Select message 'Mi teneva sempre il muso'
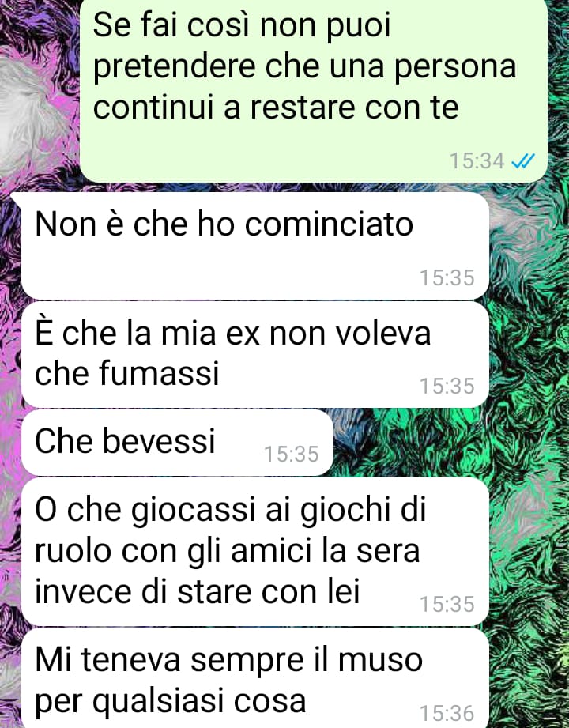Image resolution: width=569 pixels, height=728 pixels. (254, 678)
